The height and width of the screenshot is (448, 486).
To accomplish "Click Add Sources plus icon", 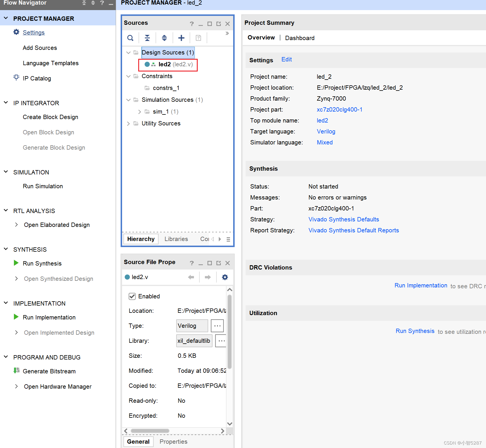I will click(x=181, y=38).
